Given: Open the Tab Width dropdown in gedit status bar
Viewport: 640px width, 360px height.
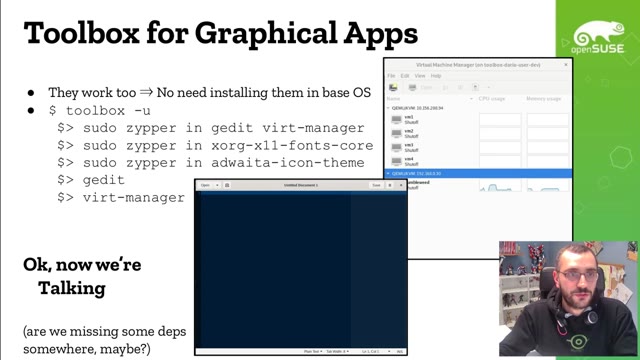Looking at the screenshot, I should (338, 351).
